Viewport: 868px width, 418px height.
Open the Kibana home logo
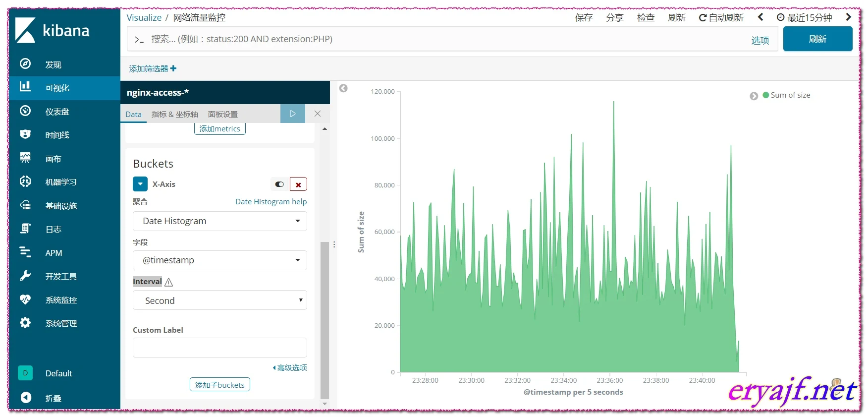coord(53,30)
